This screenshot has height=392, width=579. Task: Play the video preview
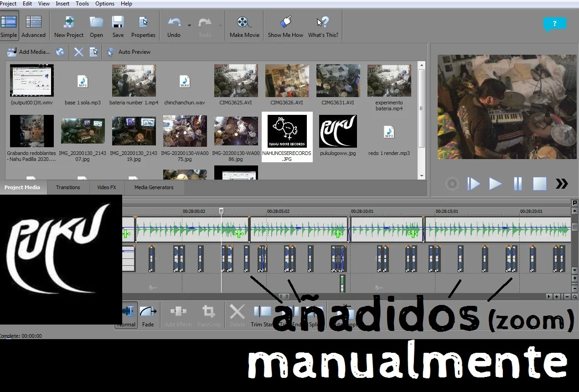[x=495, y=184]
